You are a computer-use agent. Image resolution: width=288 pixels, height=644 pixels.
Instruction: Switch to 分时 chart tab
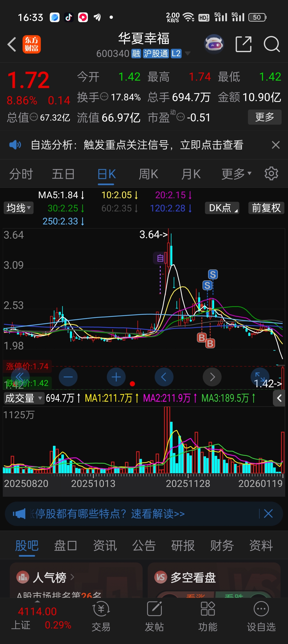(21, 174)
